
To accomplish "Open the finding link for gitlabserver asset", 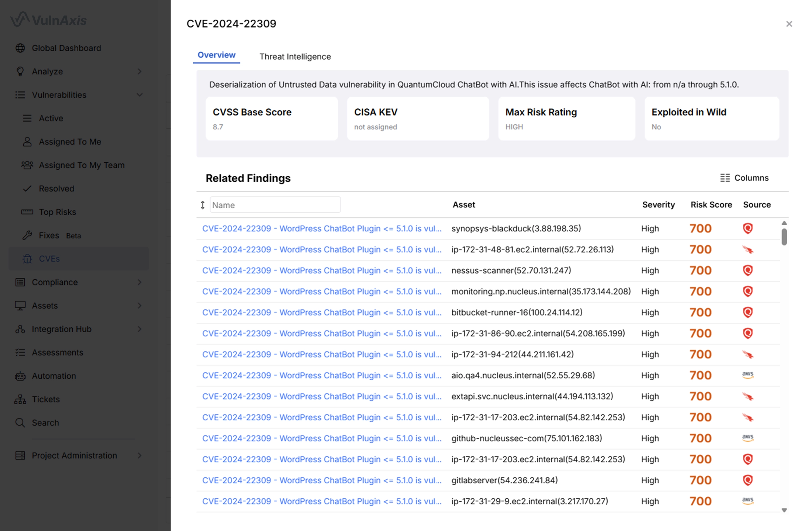I will [321, 480].
